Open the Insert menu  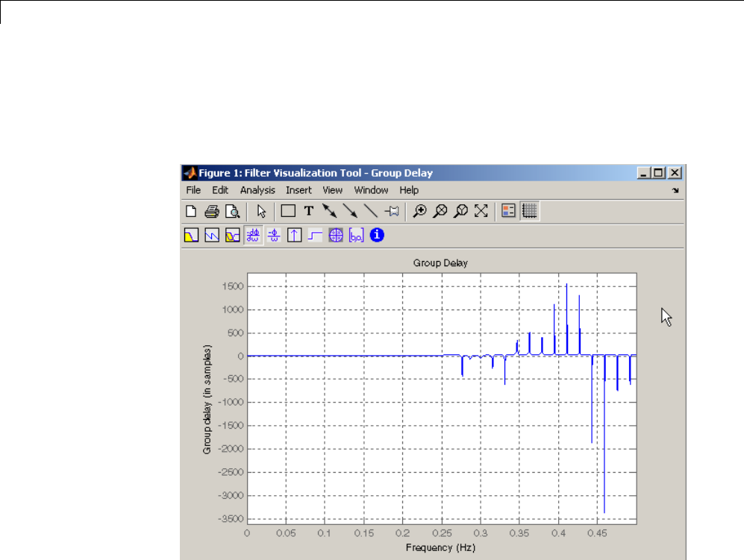tap(298, 190)
